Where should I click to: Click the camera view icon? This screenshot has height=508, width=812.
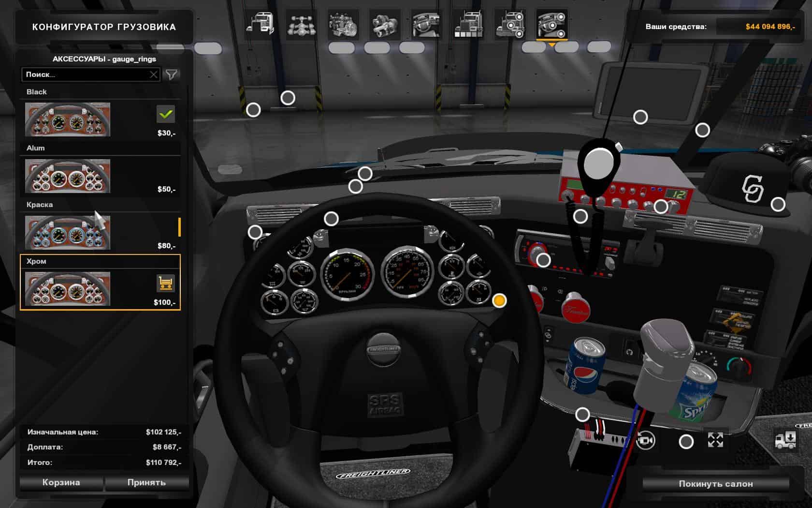[645, 441]
